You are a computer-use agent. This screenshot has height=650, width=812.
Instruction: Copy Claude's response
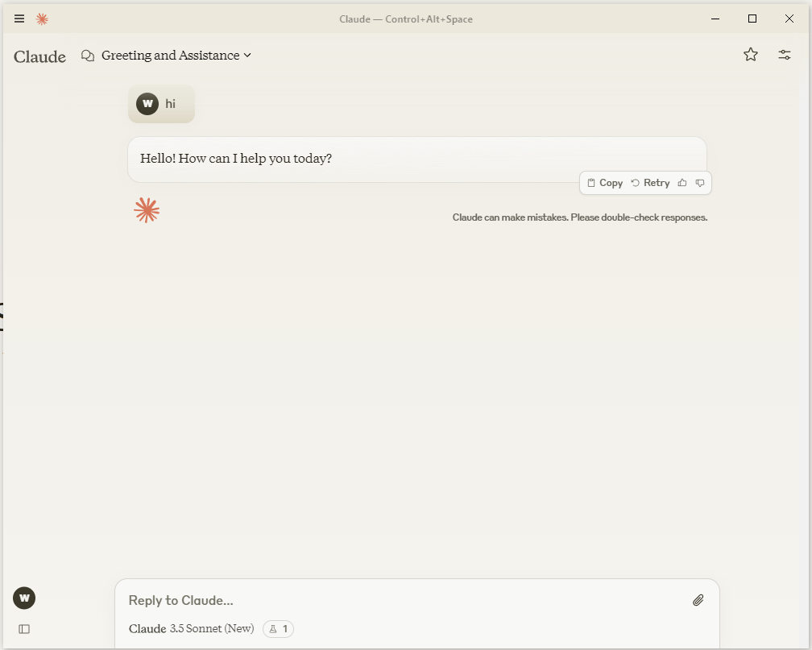click(x=605, y=183)
